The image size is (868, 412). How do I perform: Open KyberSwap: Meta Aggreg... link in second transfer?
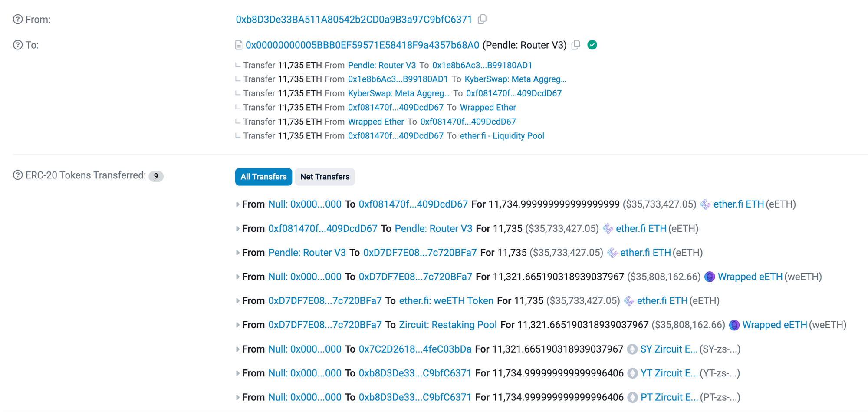click(515, 79)
